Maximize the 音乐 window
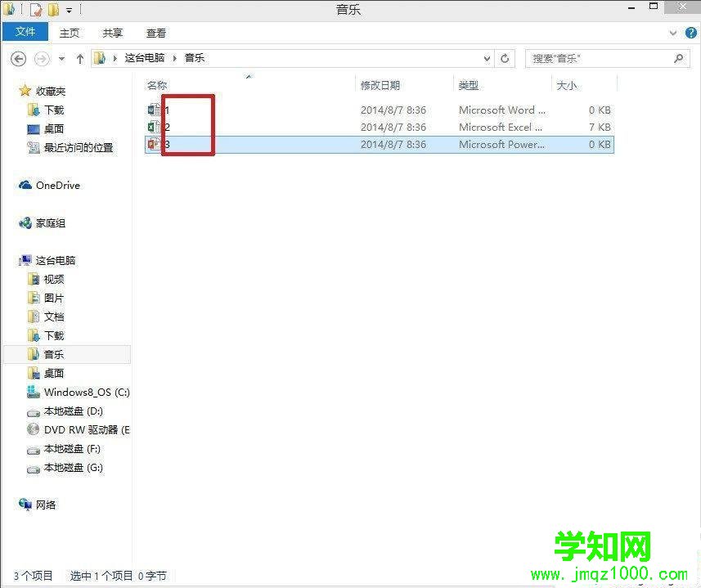The height and width of the screenshot is (588, 701). pos(654,7)
